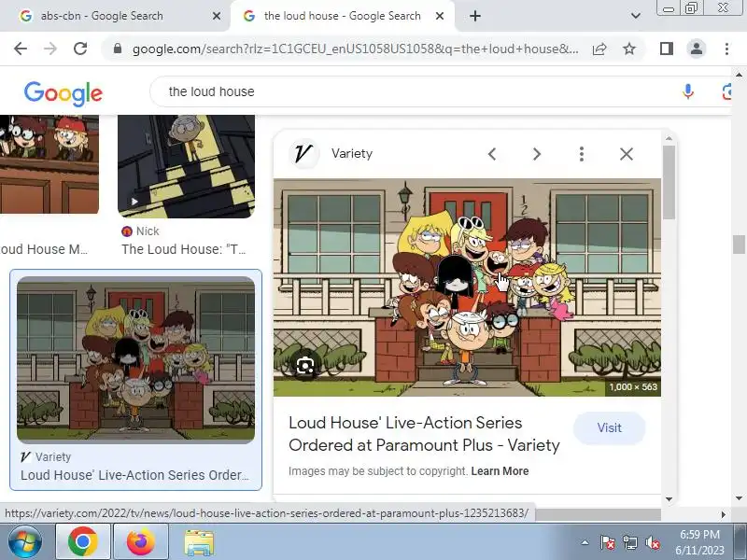Select the Variety Loud House result thumbnail
Image resolution: width=747 pixels, height=560 pixels.
pos(135,360)
